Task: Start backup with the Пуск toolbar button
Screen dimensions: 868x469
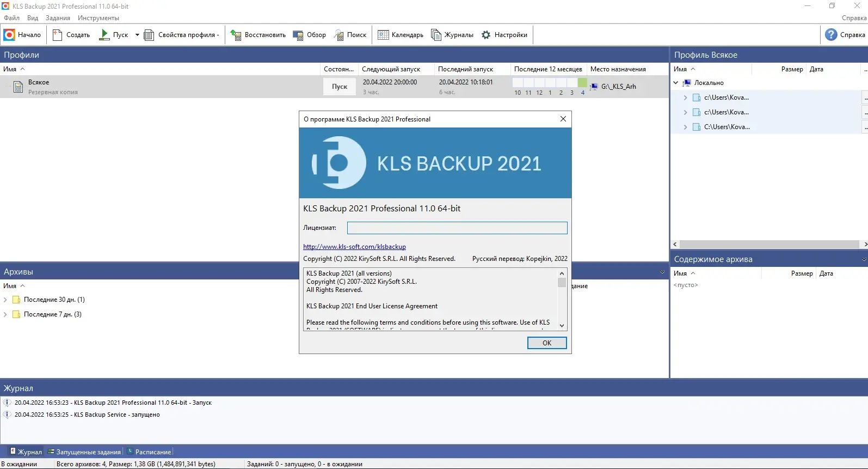Action: [114, 35]
